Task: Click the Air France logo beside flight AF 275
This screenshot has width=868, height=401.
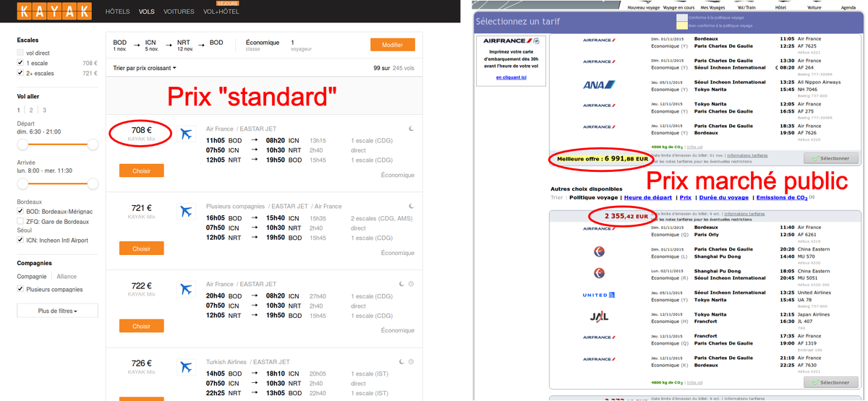Action: (x=597, y=105)
